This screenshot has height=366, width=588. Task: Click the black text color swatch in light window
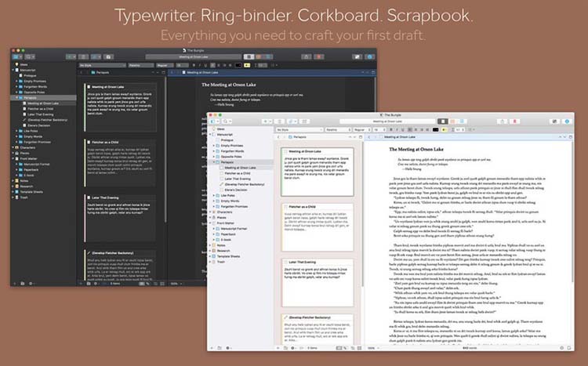point(435,130)
